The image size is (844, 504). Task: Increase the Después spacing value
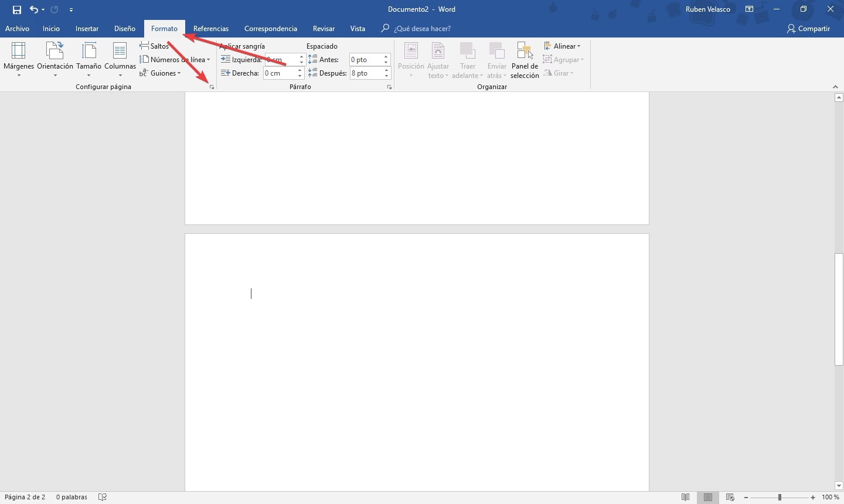tap(386, 70)
